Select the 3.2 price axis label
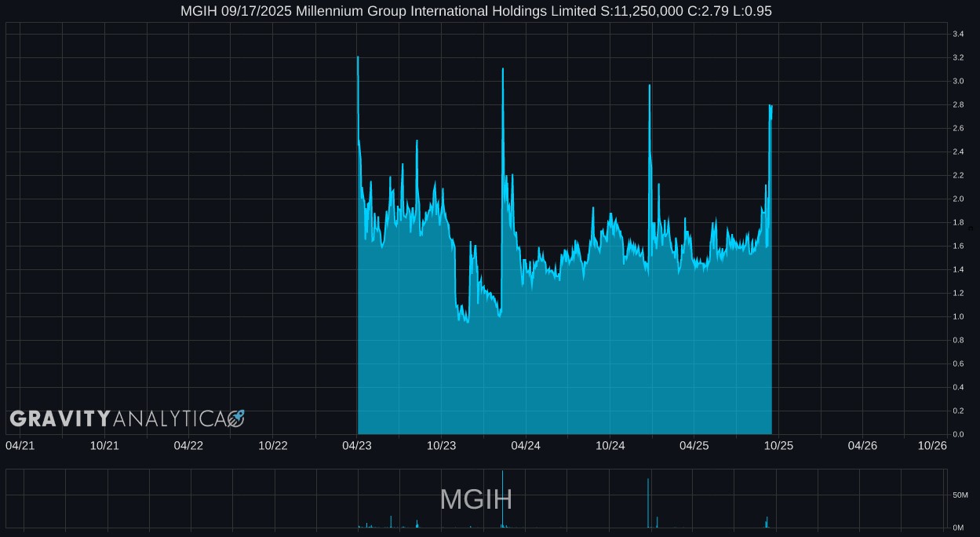Image resolution: width=980 pixels, height=537 pixels. point(958,57)
